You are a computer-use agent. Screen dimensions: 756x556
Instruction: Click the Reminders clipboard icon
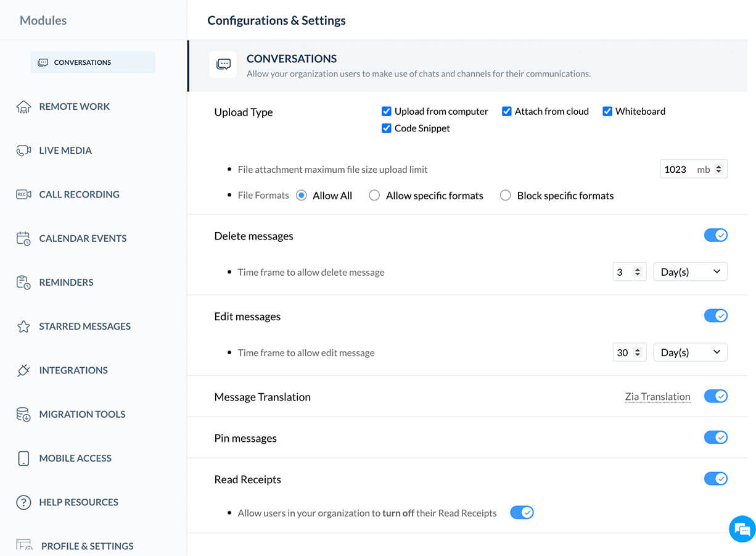[23, 283]
